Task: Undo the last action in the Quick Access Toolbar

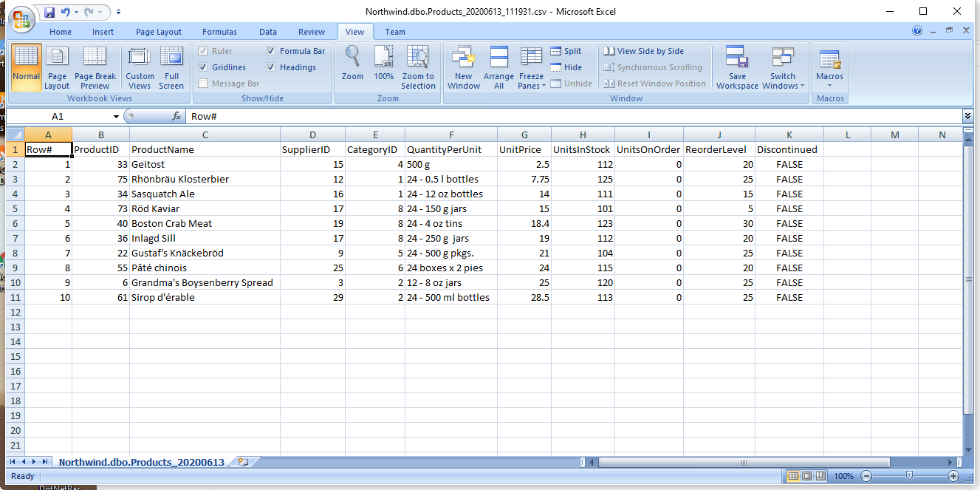Action: tap(66, 12)
